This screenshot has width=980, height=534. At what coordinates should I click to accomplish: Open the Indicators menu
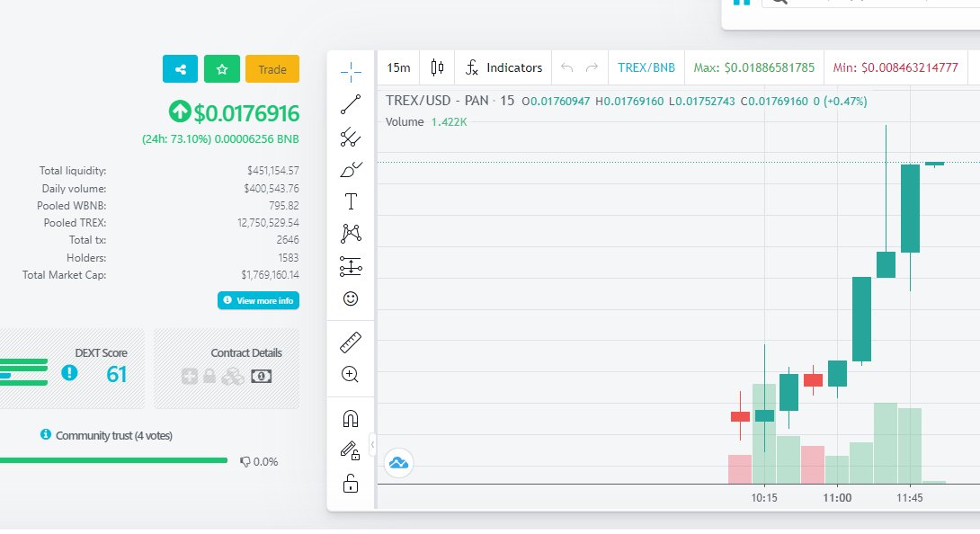click(503, 67)
